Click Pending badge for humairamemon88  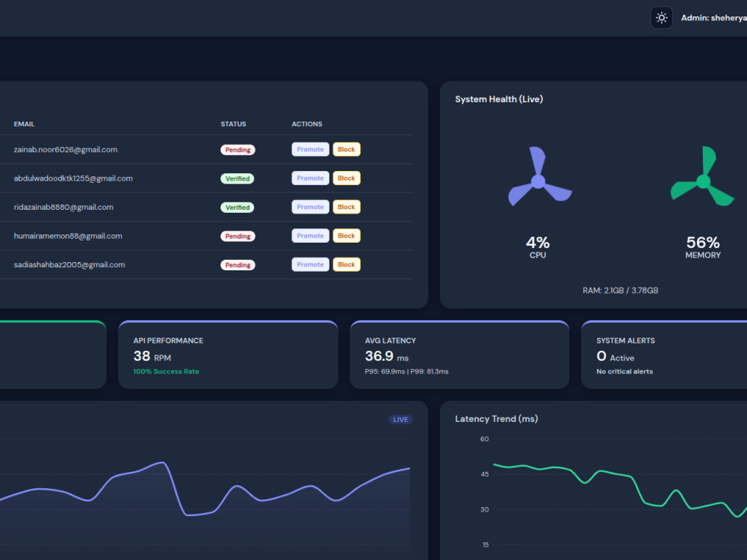tap(238, 236)
